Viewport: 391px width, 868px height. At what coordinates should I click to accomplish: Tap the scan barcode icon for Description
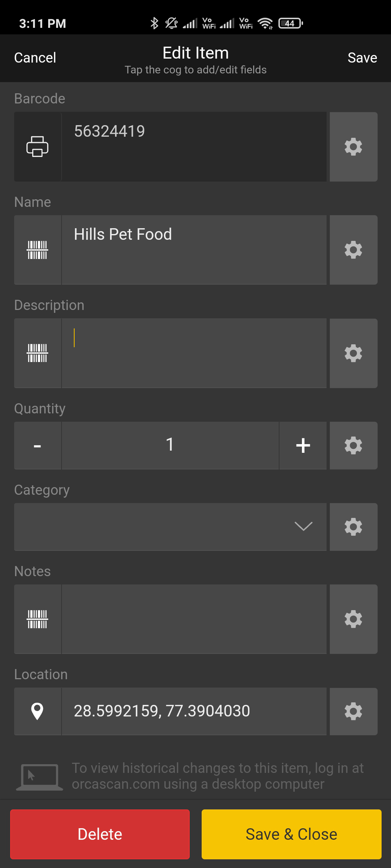37,353
